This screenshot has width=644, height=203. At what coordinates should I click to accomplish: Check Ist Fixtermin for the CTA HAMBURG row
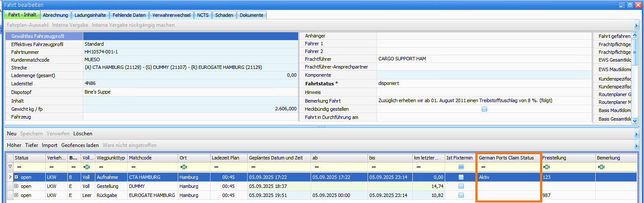(x=461, y=177)
